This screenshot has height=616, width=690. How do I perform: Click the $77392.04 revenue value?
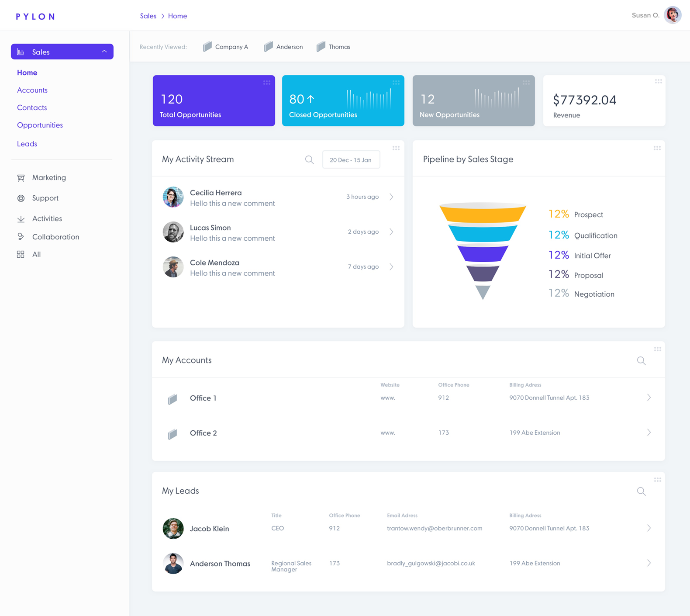point(585,100)
